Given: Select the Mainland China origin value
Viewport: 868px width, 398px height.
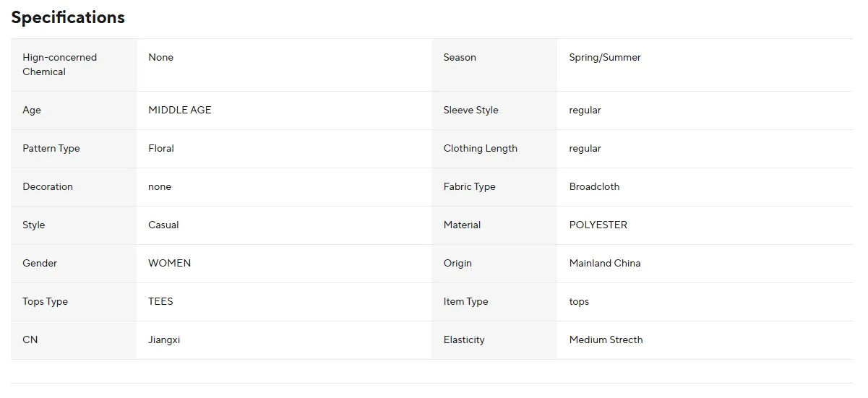Looking at the screenshot, I should click(605, 264).
